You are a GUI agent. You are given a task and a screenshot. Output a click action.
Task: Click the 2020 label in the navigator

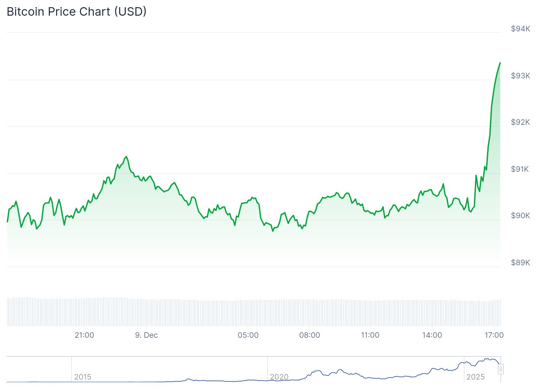point(279,377)
